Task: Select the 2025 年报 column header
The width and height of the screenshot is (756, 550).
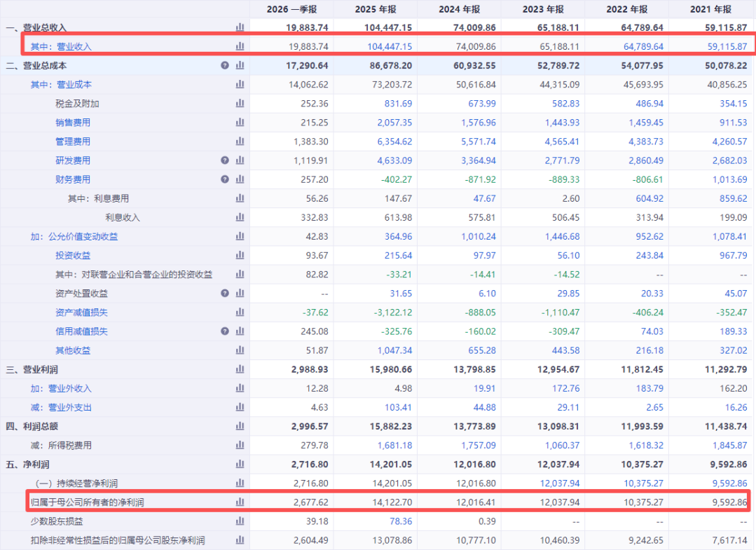Action: click(x=376, y=9)
